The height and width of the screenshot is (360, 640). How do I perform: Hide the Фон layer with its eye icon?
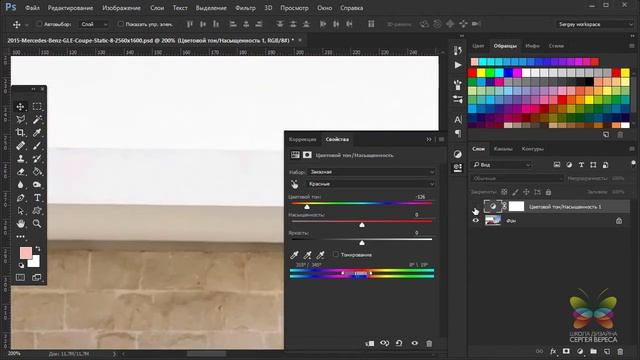(476, 220)
